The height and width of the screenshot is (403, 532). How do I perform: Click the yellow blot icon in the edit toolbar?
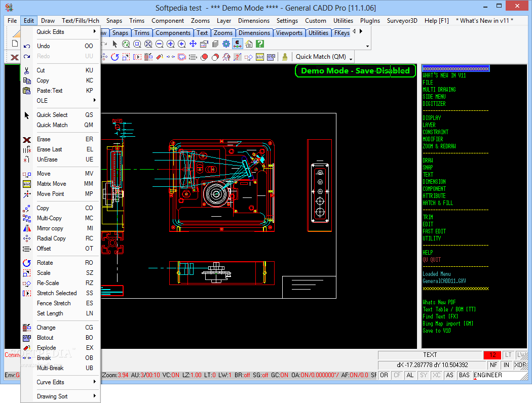pyautogui.click(x=260, y=57)
